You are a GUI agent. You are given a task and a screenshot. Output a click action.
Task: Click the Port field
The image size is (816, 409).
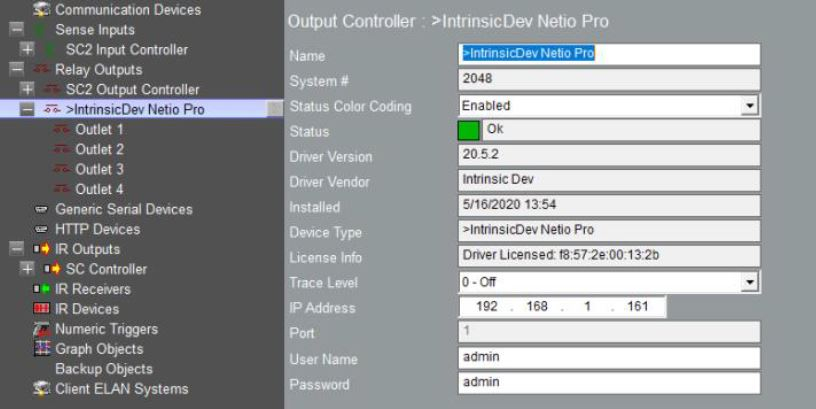(x=609, y=332)
